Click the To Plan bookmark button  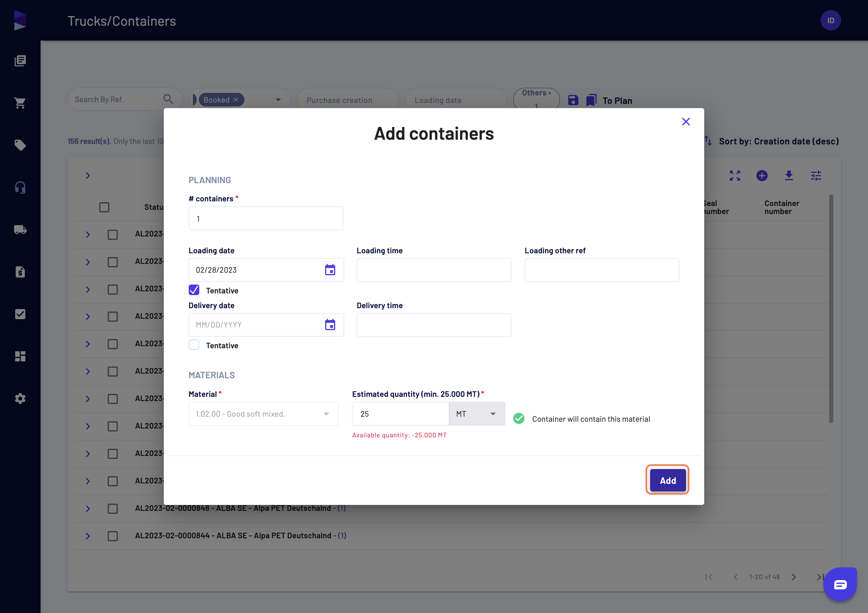tap(609, 100)
